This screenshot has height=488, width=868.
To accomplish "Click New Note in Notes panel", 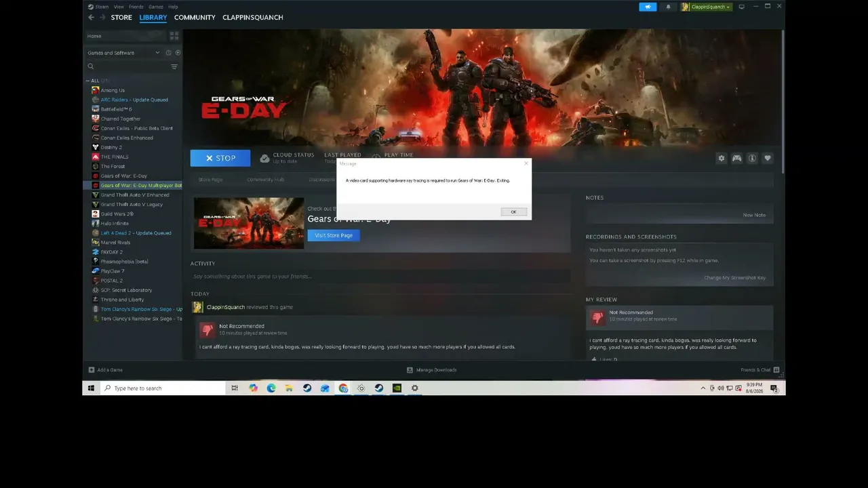I will coord(754,215).
